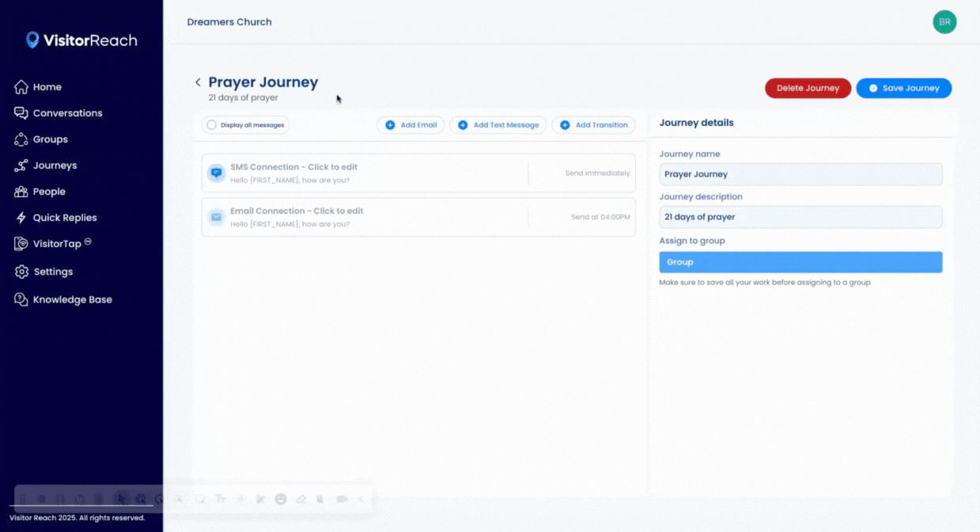Save the journey with Save Journey
This screenshot has height=532, width=980.
tap(903, 88)
